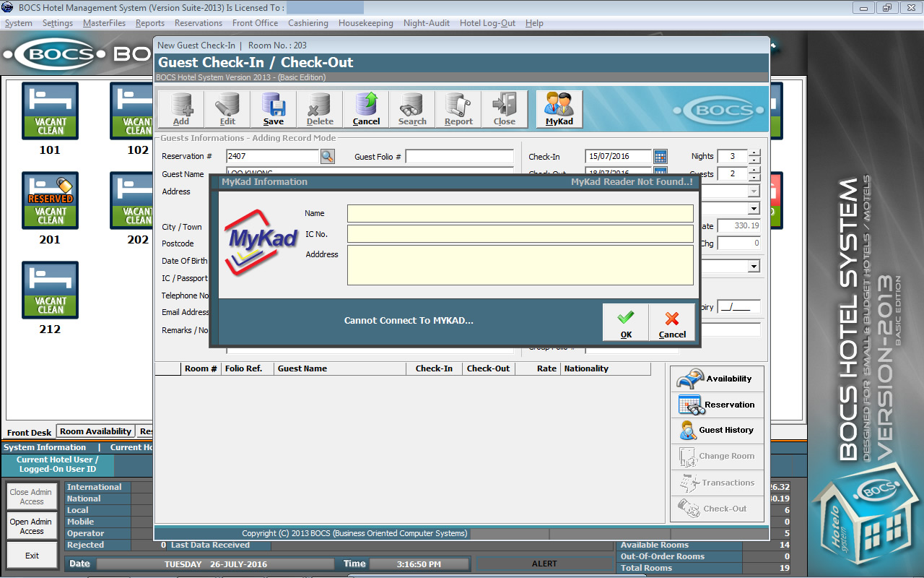Open Guest History side button
The width and height of the screenshot is (924, 578).
click(x=718, y=430)
